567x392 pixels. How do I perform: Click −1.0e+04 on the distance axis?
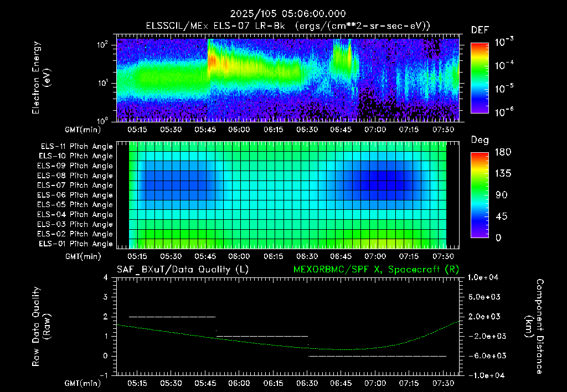(x=485, y=375)
